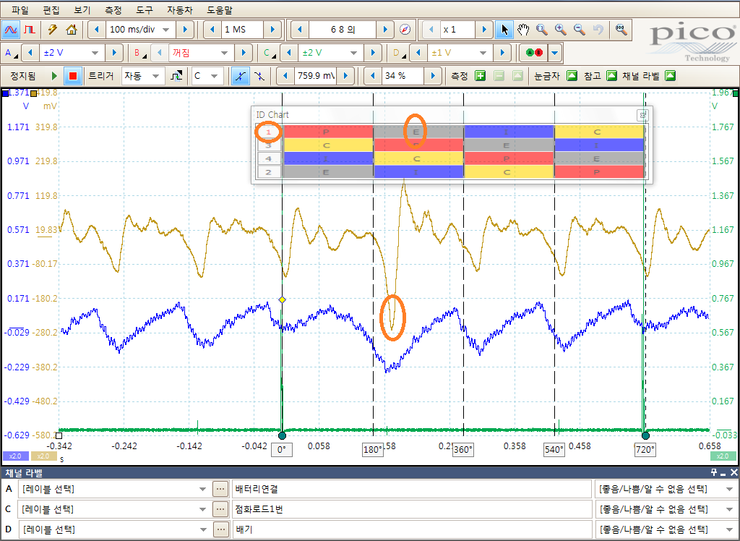
Task: Toggle rising edge trigger icon
Action: pos(240,76)
